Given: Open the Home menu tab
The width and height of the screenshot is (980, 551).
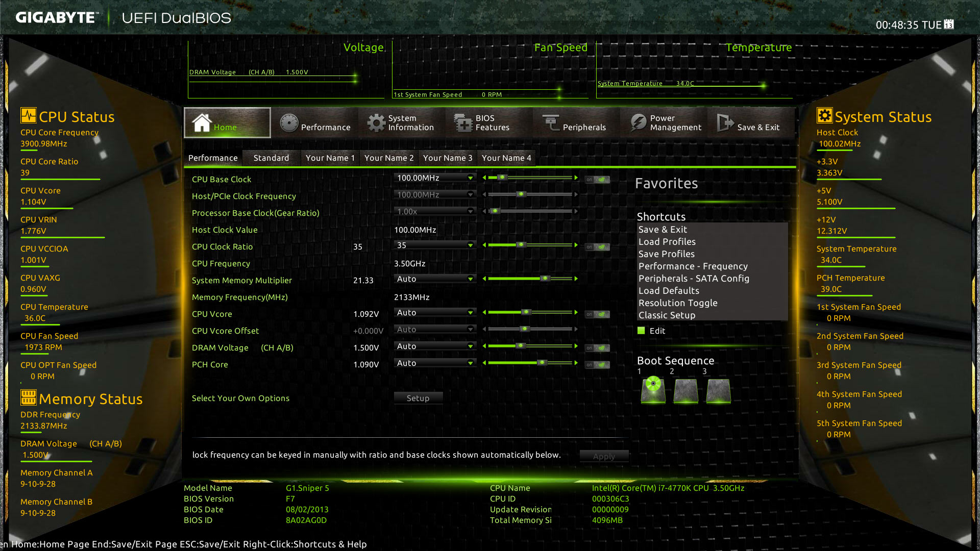Looking at the screenshot, I should tap(227, 123).
